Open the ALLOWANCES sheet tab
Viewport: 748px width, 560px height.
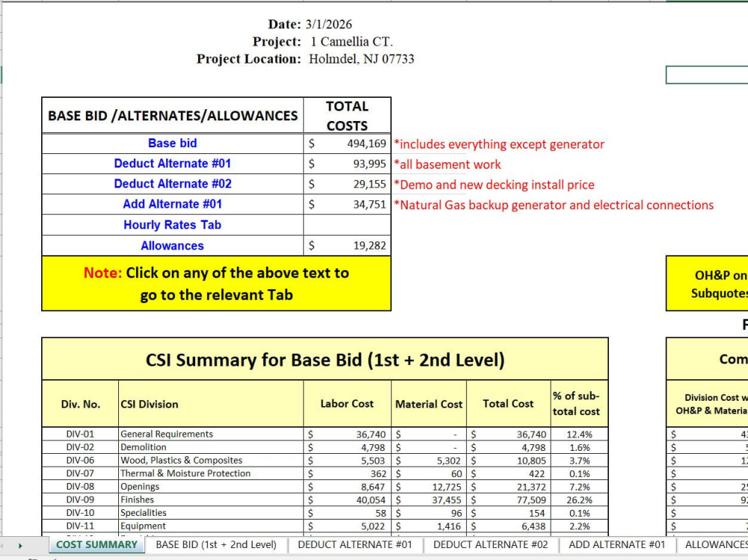pos(716,545)
